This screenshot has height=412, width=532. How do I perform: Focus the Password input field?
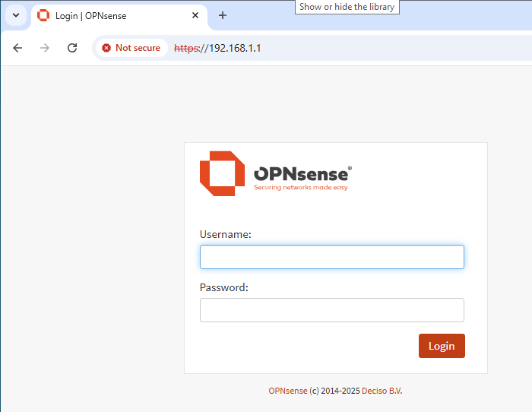(x=332, y=310)
